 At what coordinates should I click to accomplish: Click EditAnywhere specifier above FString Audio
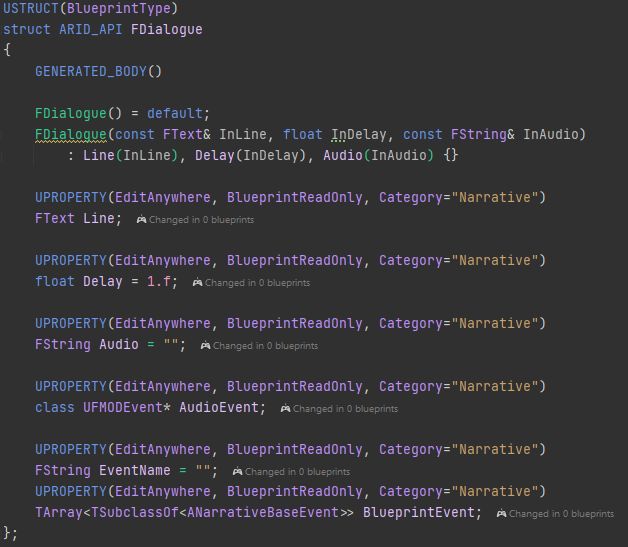point(163,324)
